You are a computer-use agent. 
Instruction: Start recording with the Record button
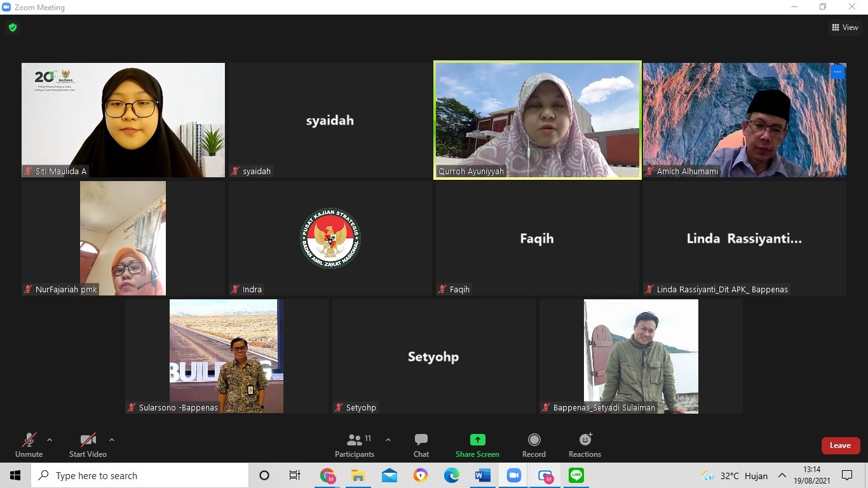pos(534,445)
